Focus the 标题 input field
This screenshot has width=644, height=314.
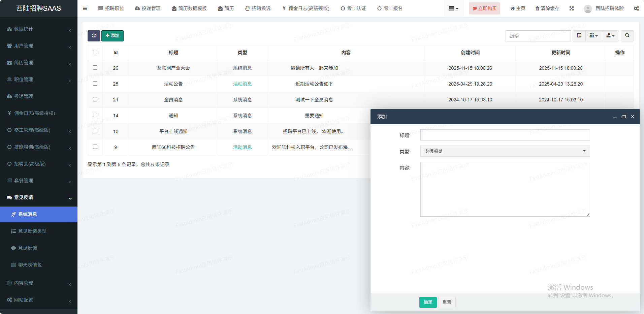[x=505, y=135]
